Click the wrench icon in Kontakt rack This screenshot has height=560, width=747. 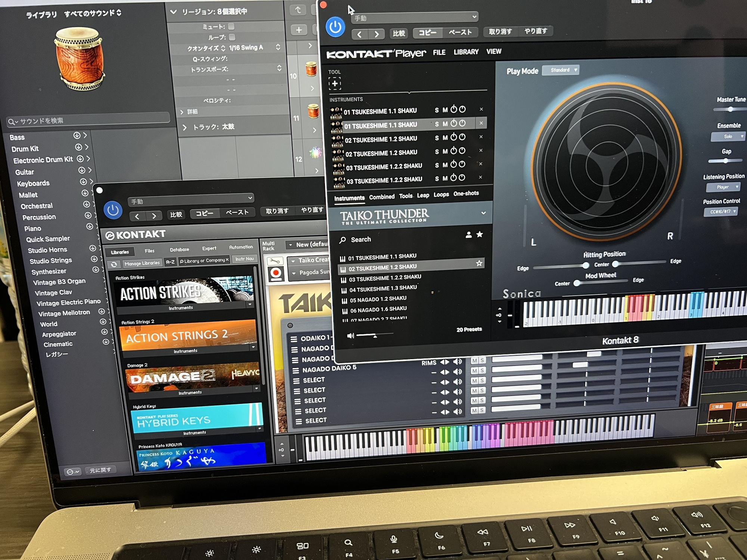point(275,261)
